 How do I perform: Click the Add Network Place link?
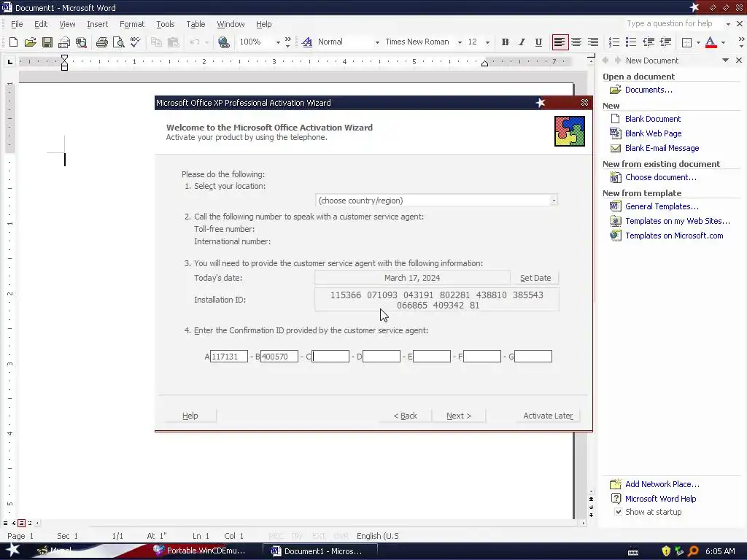point(662,484)
